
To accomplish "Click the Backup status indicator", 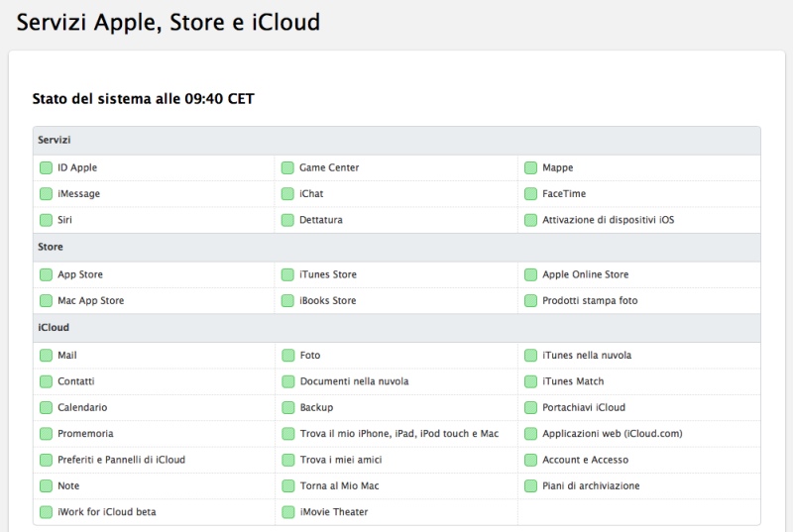I will point(288,407).
